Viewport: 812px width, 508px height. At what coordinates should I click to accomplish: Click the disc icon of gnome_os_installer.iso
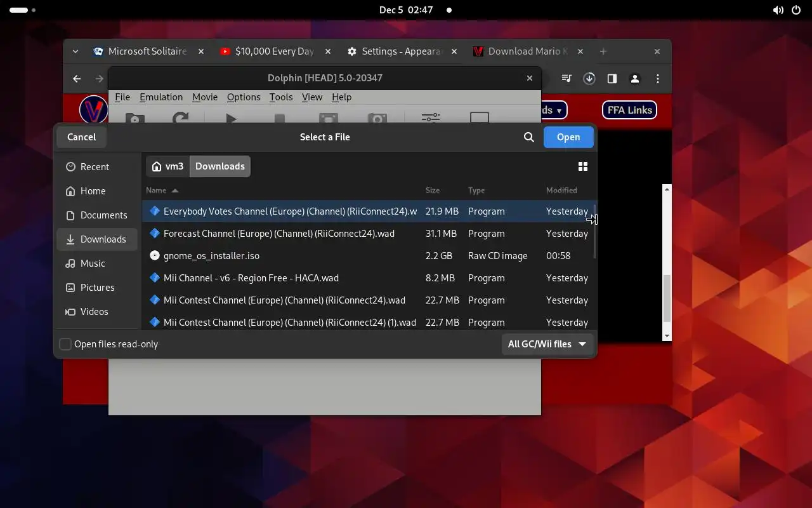(x=154, y=255)
